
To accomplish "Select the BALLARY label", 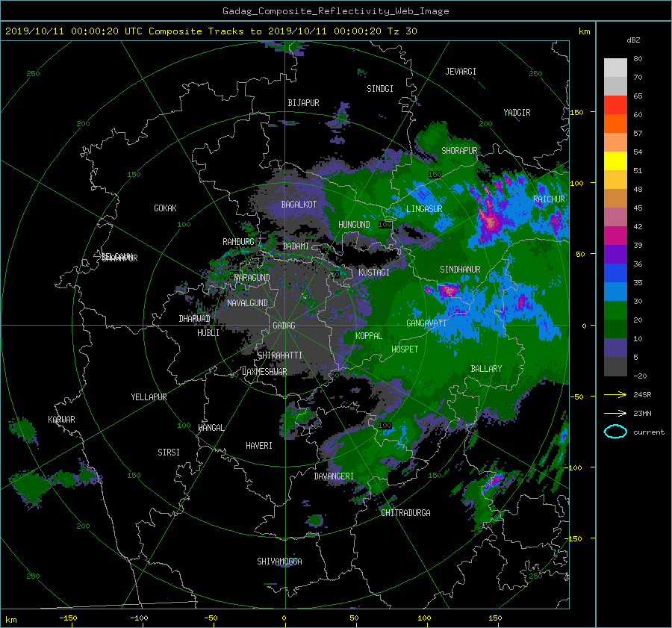I will (x=486, y=369).
